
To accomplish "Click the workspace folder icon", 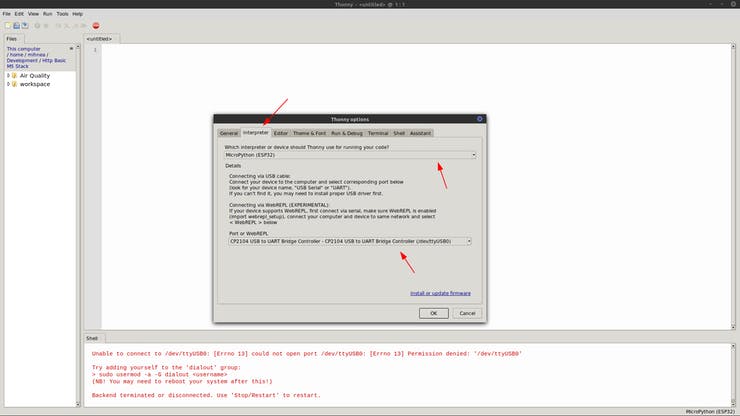I will [x=14, y=84].
